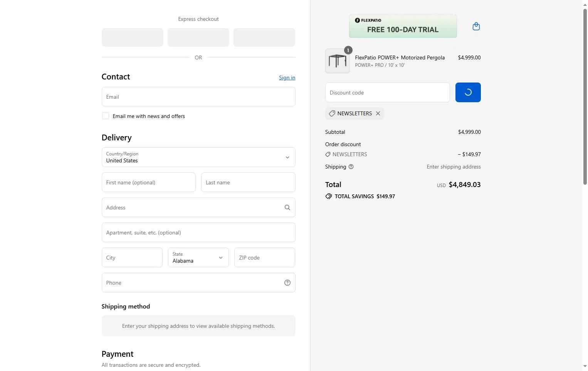
Task: Click the Apply discount button with spinner
Action: pyautogui.click(x=468, y=93)
